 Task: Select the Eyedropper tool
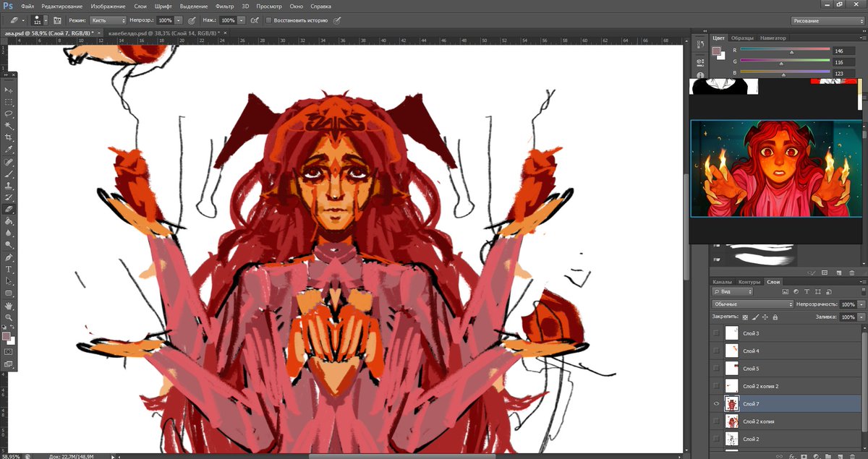pos(9,149)
